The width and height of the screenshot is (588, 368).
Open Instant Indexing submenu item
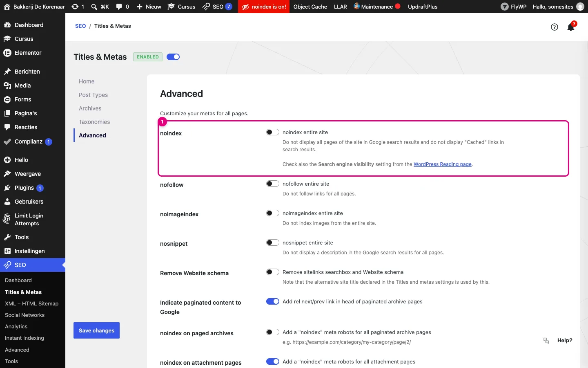[24, 338]
